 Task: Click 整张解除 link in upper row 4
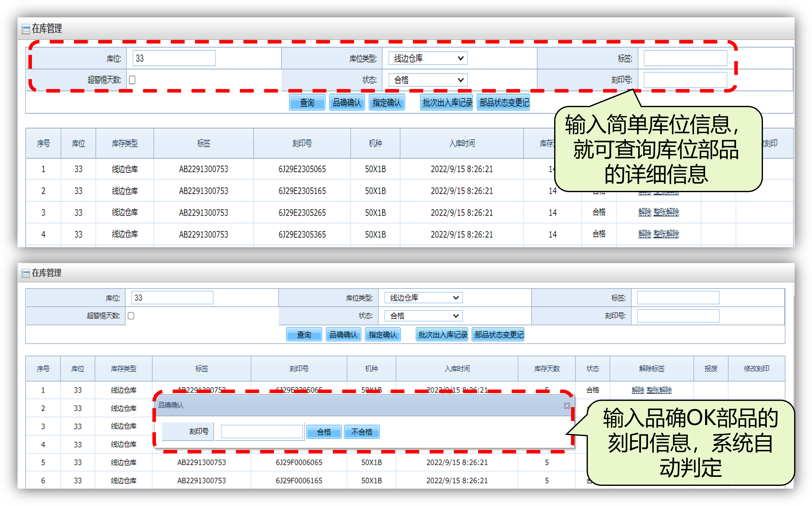[666, 234]
